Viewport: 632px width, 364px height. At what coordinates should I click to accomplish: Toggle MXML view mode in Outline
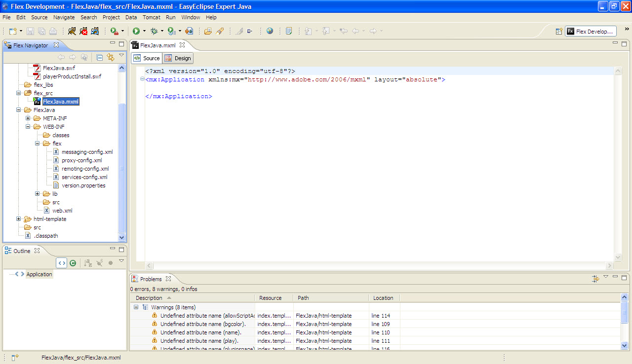[x=61, y=263]
